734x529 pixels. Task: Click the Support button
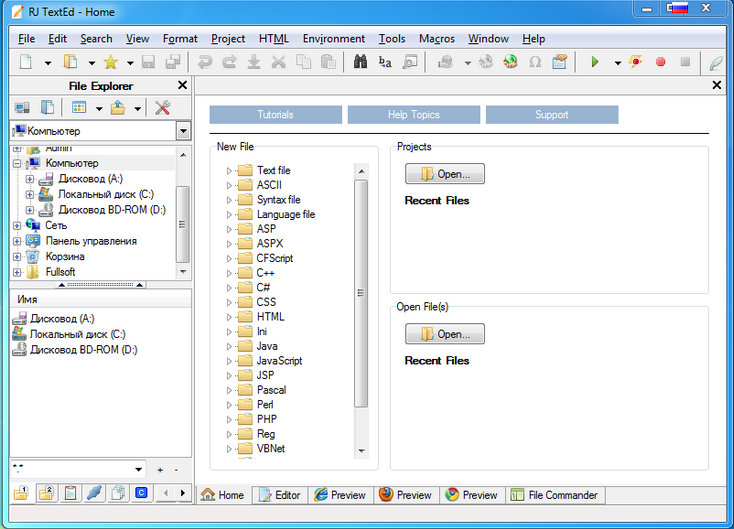551,115
